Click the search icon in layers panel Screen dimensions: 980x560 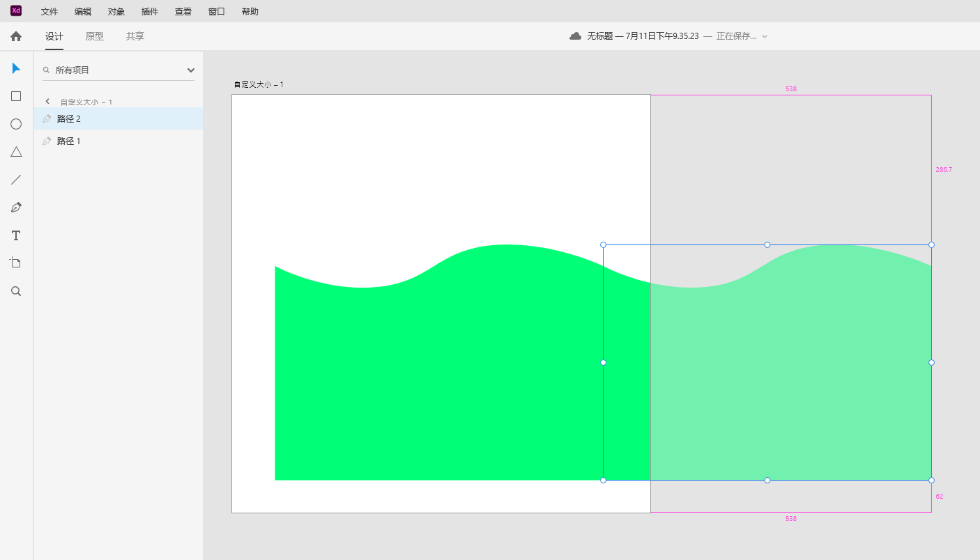[x=46, y=70]
